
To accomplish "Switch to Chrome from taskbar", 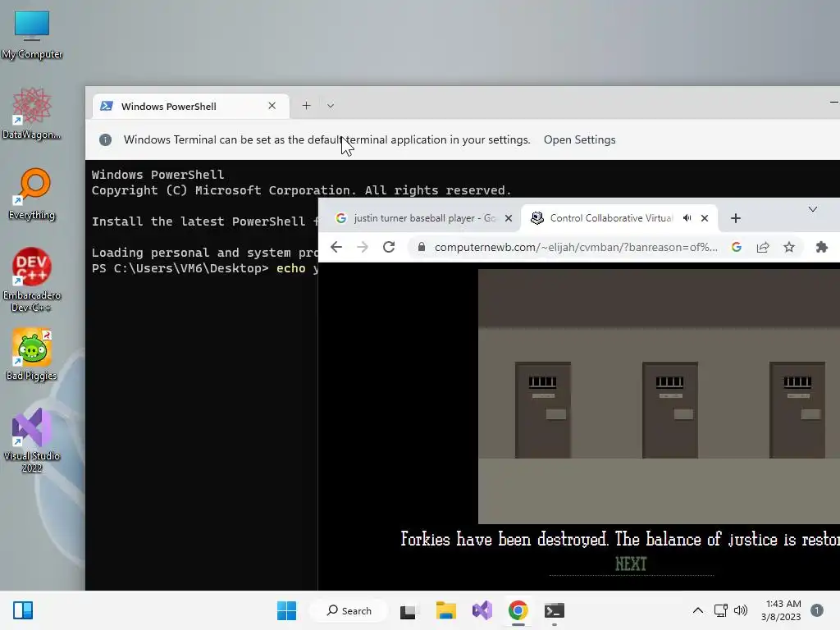I will pos(518,610).
